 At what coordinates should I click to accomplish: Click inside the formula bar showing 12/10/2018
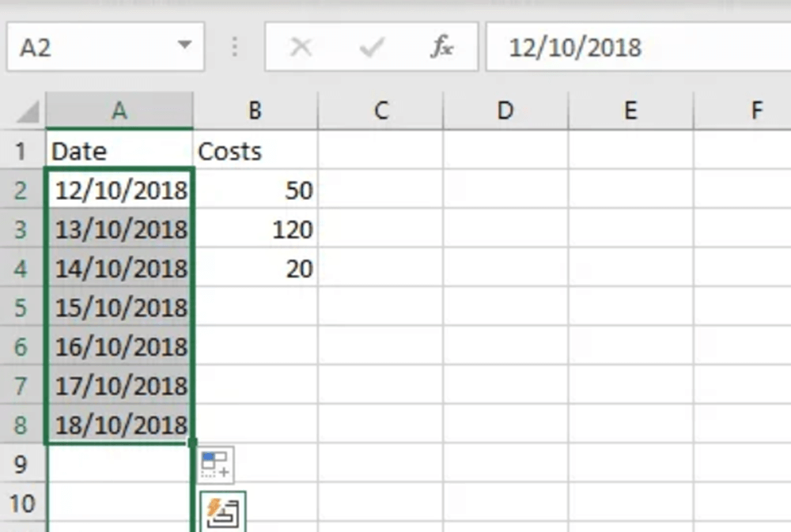[633, 47]
